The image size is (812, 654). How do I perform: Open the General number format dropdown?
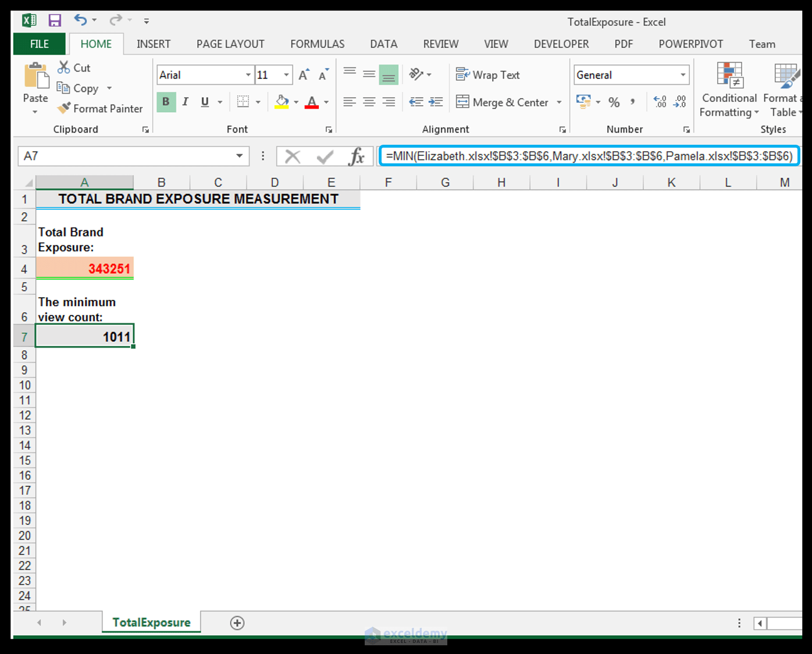[x=683, y=74]
